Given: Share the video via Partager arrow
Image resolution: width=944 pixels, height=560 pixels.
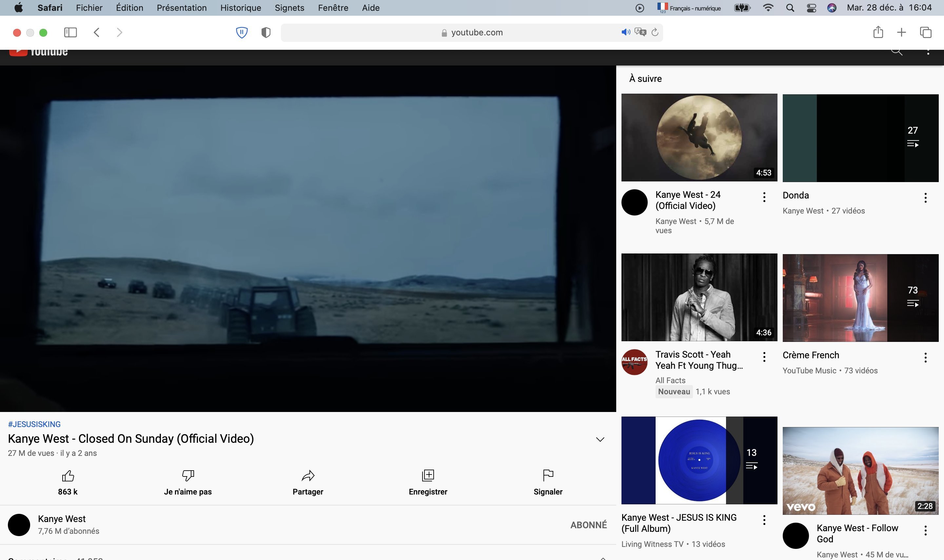Looking at the screenshot, I should coord(308,476).
